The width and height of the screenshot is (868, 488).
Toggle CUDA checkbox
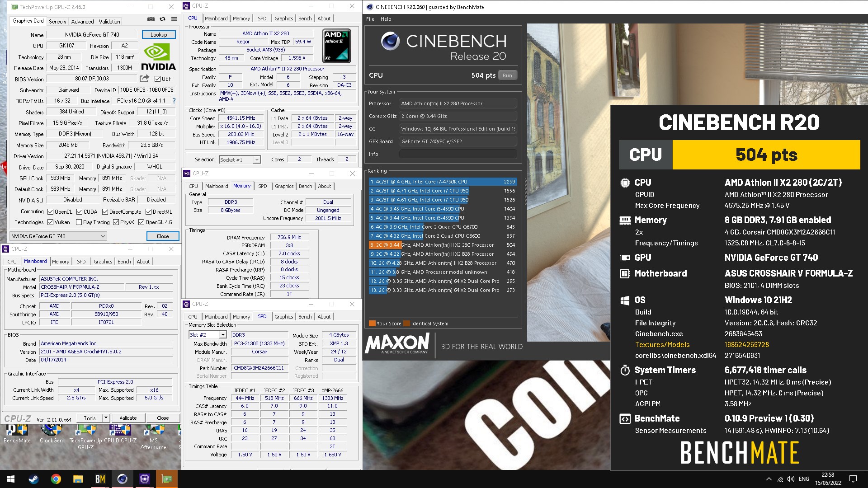(x=79, y=211)
